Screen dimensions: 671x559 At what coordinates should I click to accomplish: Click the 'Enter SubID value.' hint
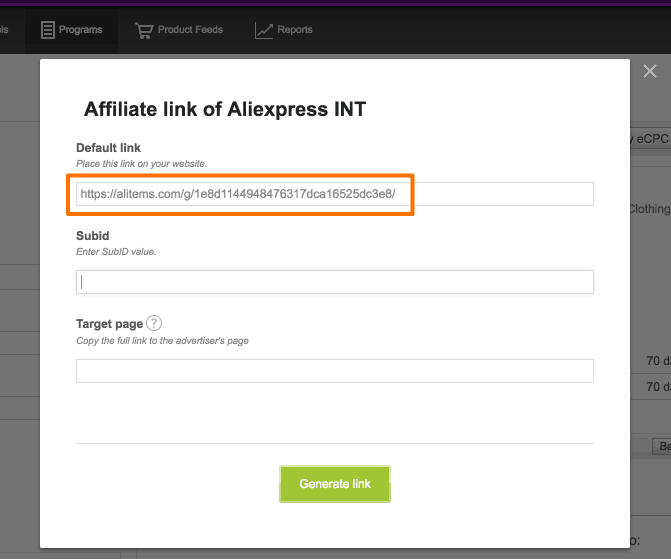[x=116, y=252]
